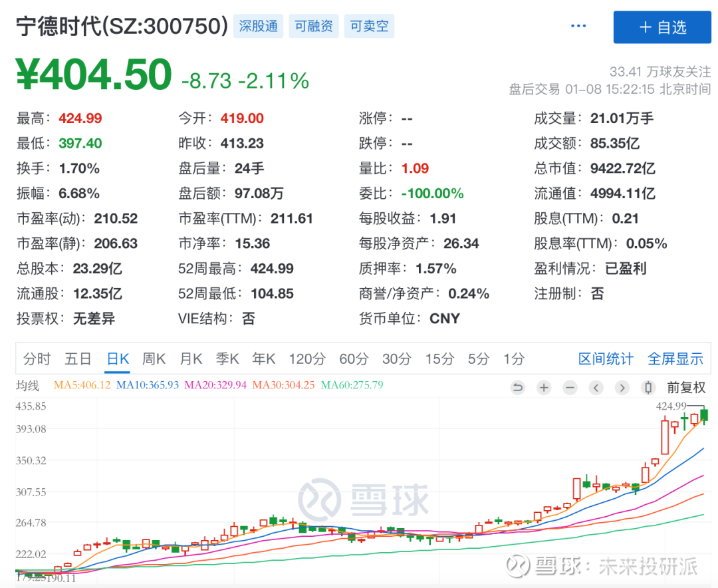
Task: Click the 成交量 value 21.01万手
Action: coord(622,118)
